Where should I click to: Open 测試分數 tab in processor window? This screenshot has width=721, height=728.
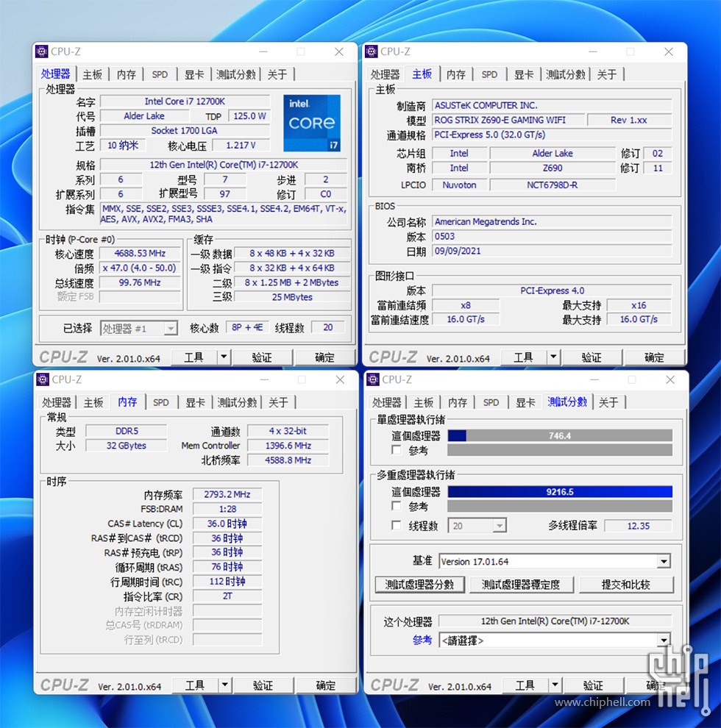pos(236,74)
